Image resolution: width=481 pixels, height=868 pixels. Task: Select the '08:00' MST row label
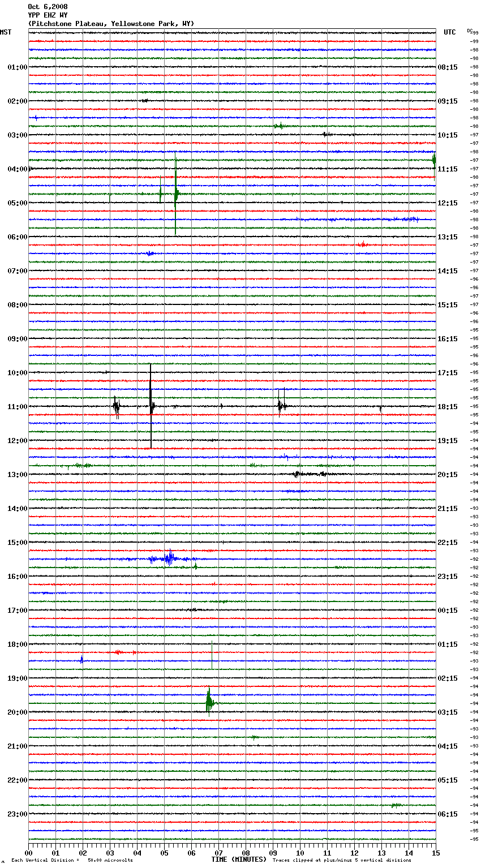[17, 305]
